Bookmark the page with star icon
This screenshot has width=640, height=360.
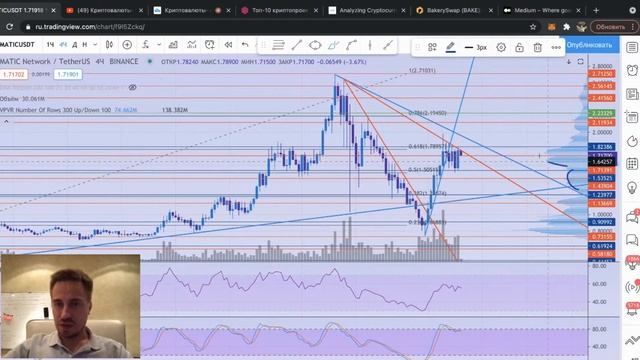pos(533,27)
